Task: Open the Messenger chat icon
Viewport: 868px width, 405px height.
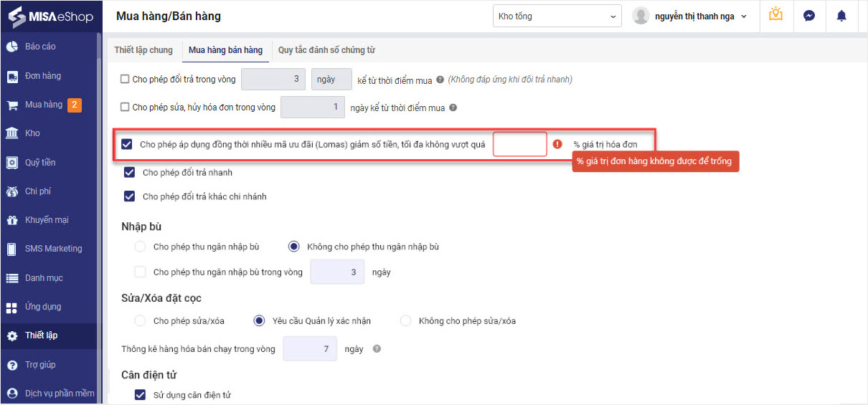Action: tap(808, 16)
